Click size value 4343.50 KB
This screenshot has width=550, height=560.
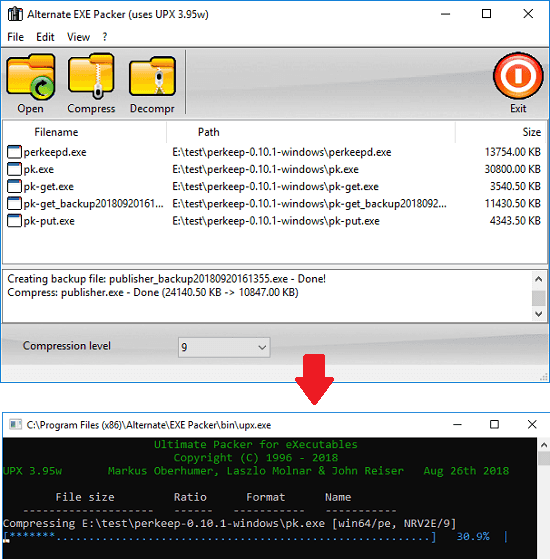coord(515,221)
